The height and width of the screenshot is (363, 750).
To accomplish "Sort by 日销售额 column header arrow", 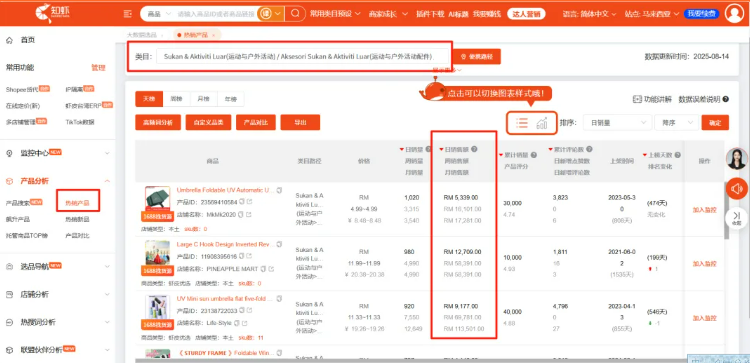I will pyautogui.click(x=442, y=149).
